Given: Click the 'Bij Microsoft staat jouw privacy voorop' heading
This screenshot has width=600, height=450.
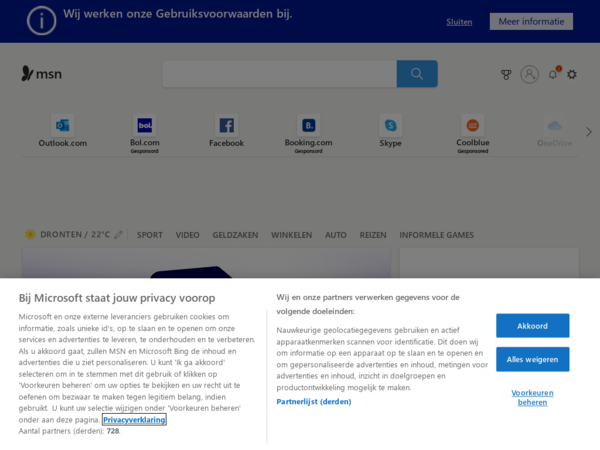Looking at the screenshot, I should (x=117, y=298).
